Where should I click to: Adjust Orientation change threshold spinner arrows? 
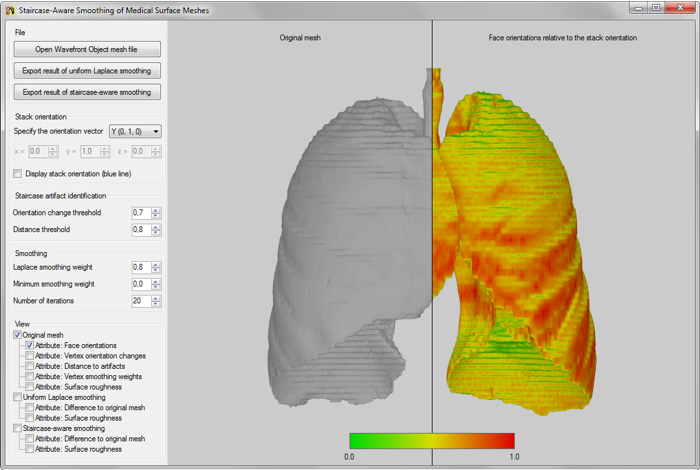click(156, 213)
